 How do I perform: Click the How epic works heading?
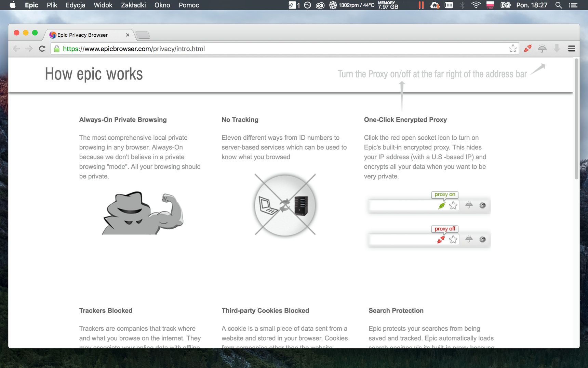tap(94, 74)
